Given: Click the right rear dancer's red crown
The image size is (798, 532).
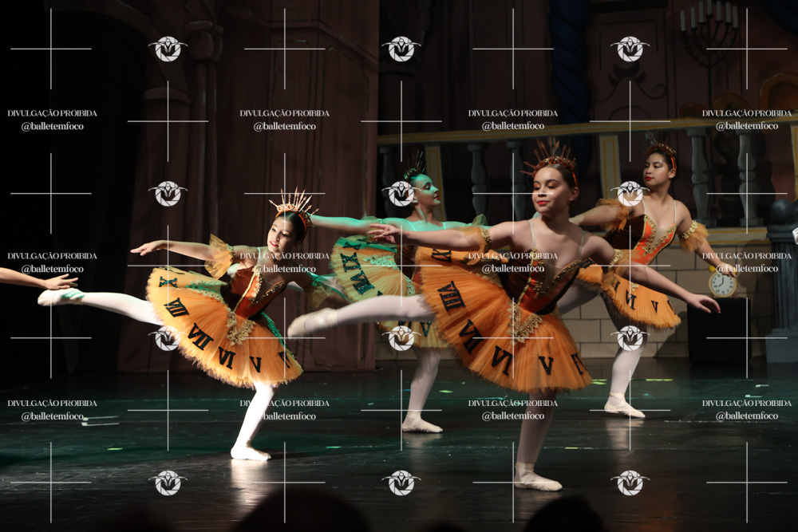Looking at the screenshot, I should point(662,150).
